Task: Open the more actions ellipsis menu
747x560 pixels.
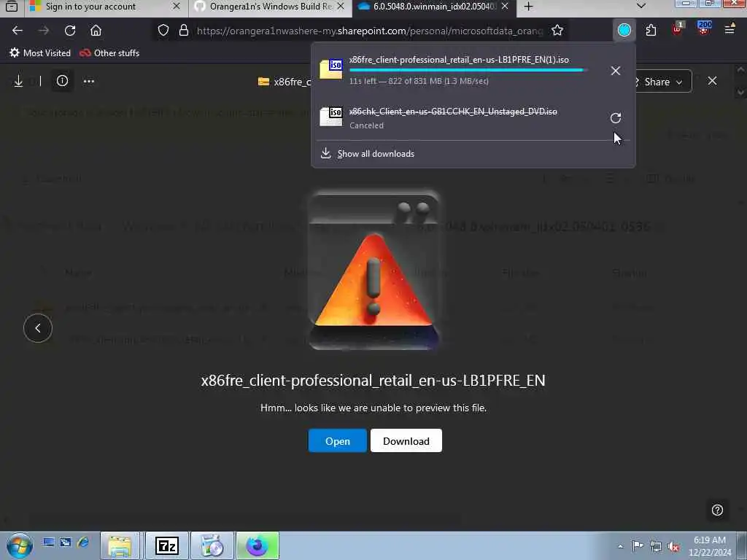Action: pyautogui.click(x=88, y=82)
